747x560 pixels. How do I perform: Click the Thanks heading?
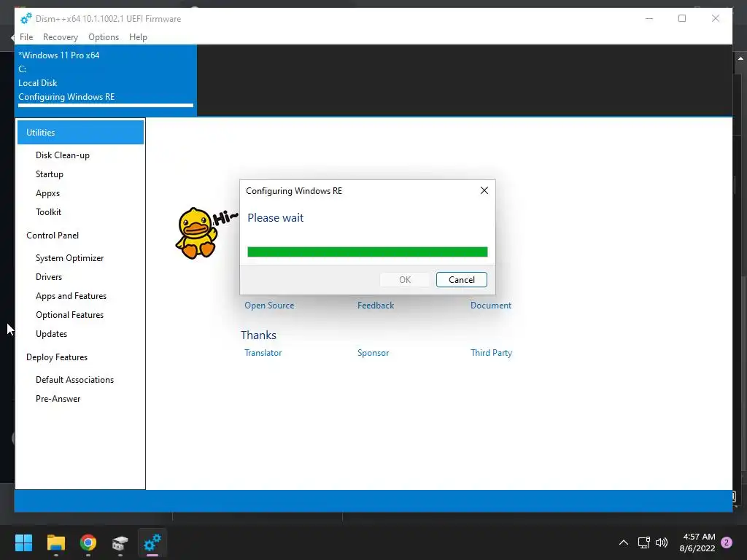[x=258, y=335]
